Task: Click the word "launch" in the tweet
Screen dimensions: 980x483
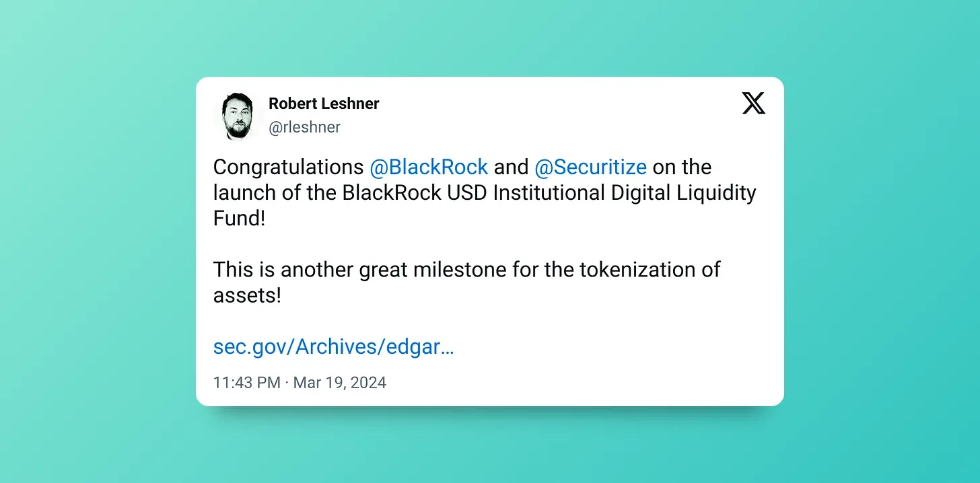Action: click(244, 193)
